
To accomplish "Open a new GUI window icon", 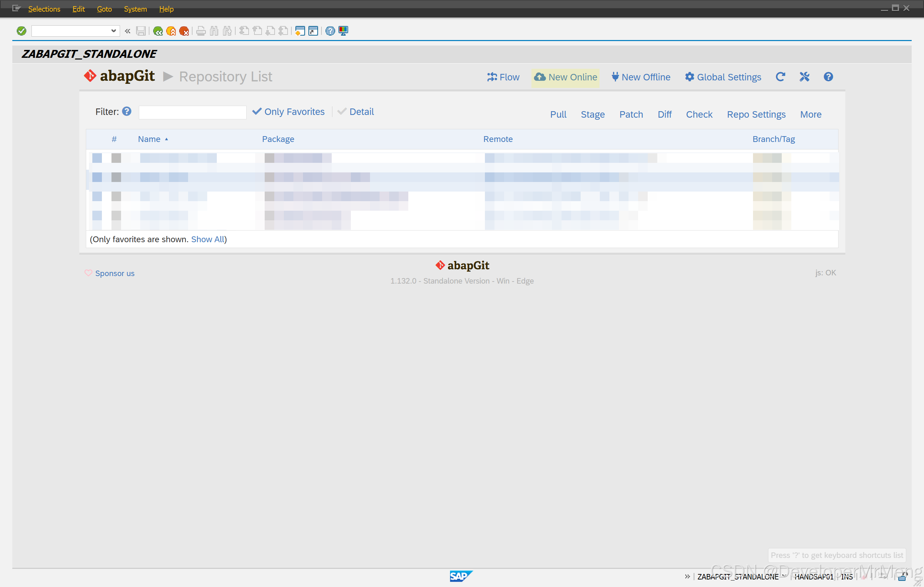I will tap(300, 31).
